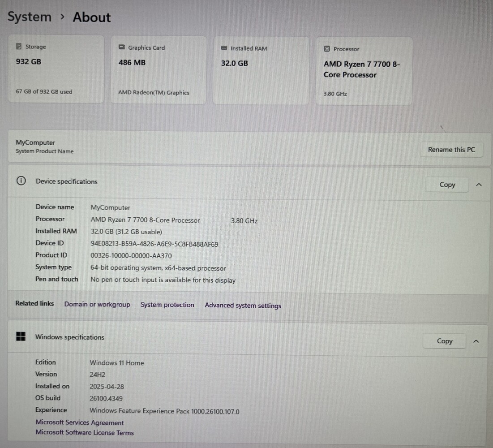Screen dimensions: 493x448
Task: Open Microsoft Software License Terms link
Action: 85,433
